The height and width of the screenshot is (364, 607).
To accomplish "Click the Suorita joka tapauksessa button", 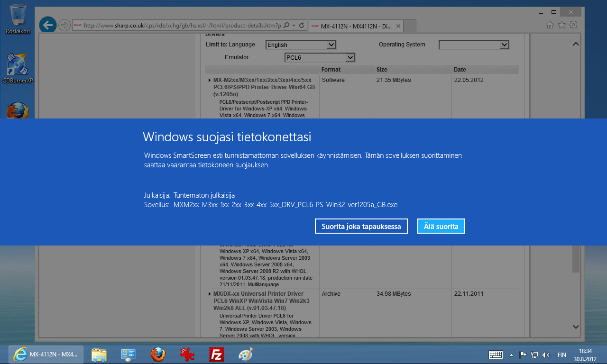I will point(361,227).
